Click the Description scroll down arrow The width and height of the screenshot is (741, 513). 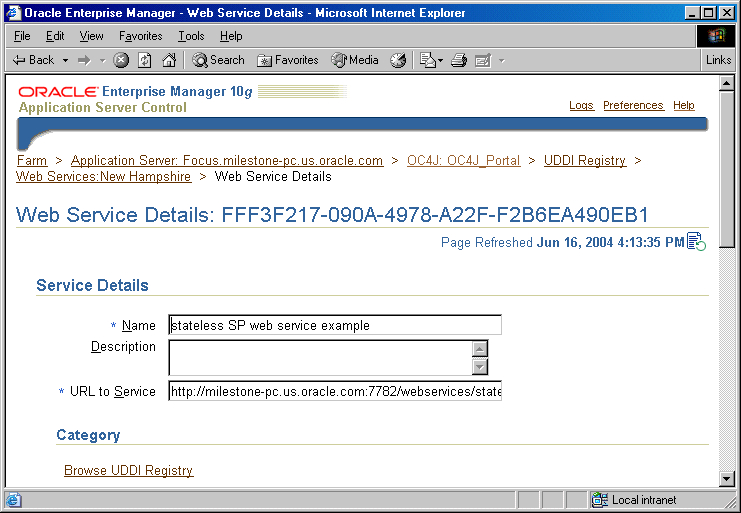tap(480, 367)
